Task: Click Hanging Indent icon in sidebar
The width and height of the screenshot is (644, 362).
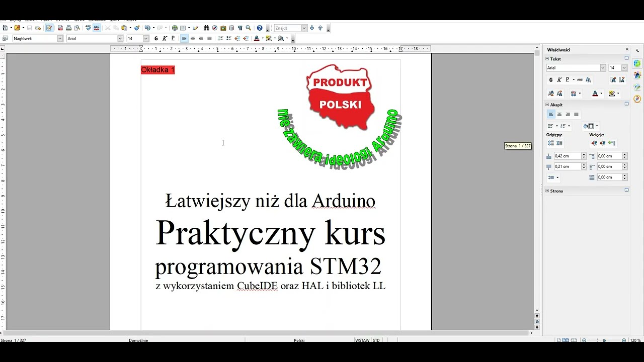Action: (x=612, y=143)
